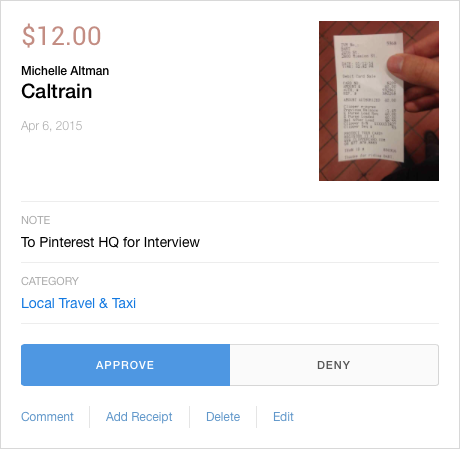
Task: Delete this expense entry
Action: (223, 417)
